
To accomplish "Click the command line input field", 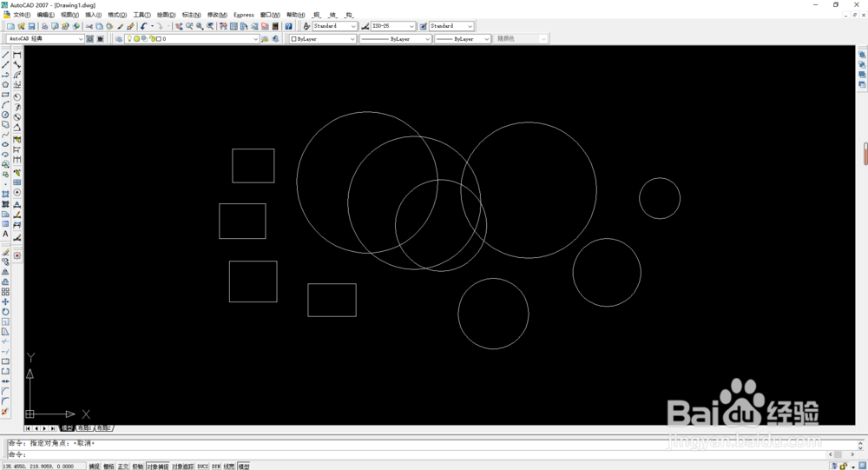I will pyautogui.click(x=418, y=454).
